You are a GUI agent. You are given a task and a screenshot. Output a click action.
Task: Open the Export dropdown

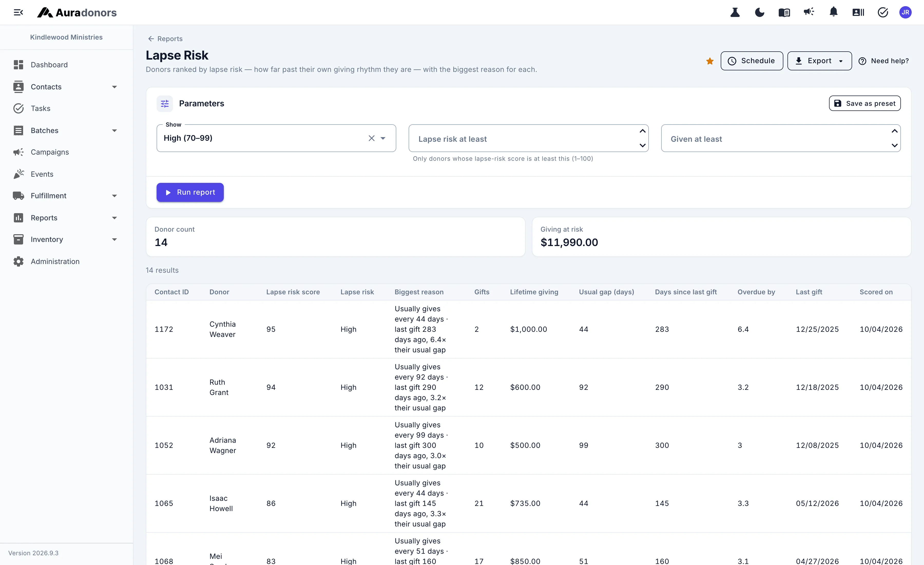[x=819, y=61]
